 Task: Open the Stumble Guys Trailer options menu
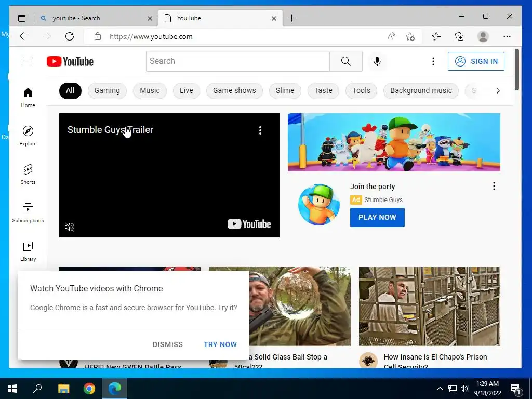pos(260,130)
